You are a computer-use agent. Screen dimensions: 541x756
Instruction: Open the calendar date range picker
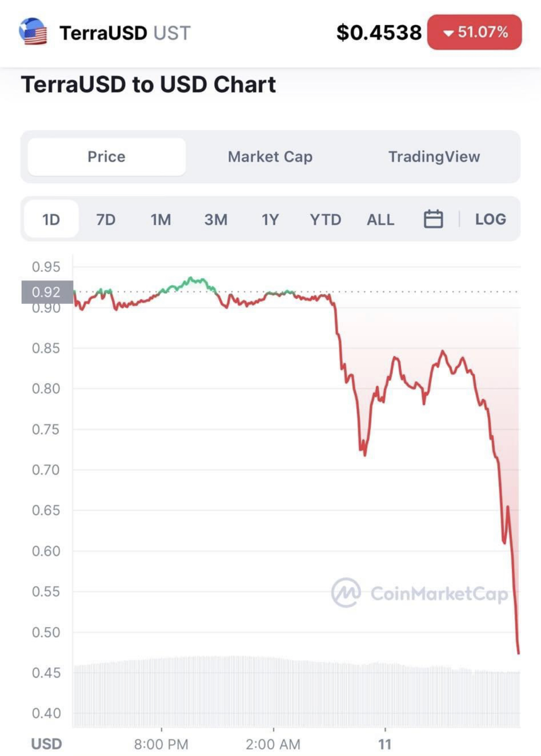(433, 219)
